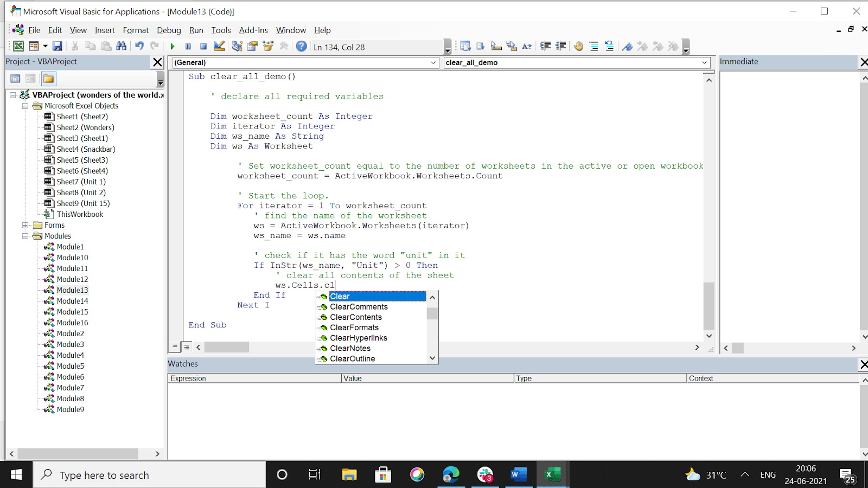Viewport: 868px width, 488px height.
Task: Select Module13 in the Modules tree
Action: [72, 290]
